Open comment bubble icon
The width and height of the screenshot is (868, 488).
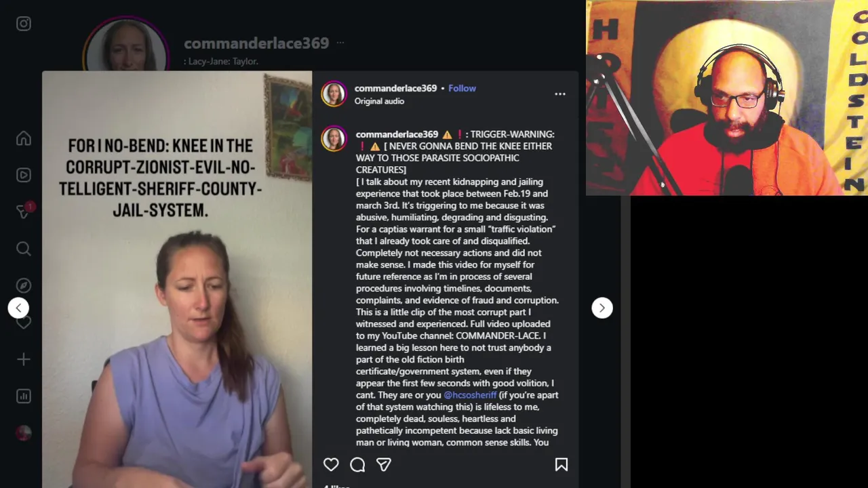(x=357, y=464)
